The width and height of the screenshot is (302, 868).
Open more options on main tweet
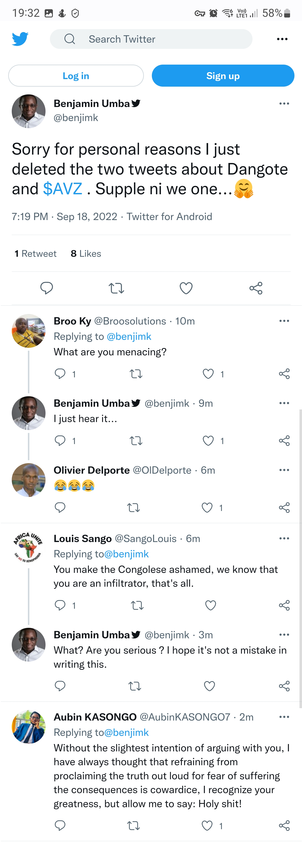(x=284, y=103)
